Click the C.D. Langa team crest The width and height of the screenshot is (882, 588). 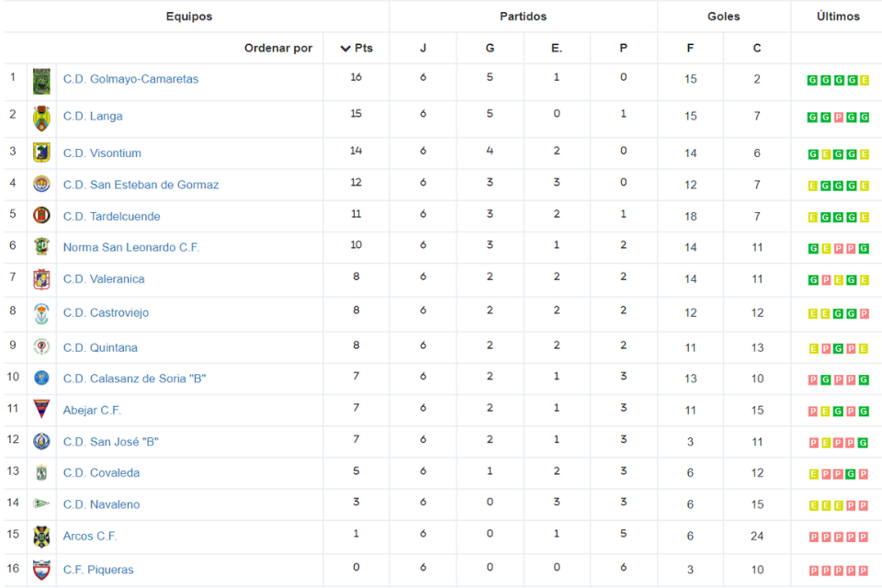click(41, 119)
